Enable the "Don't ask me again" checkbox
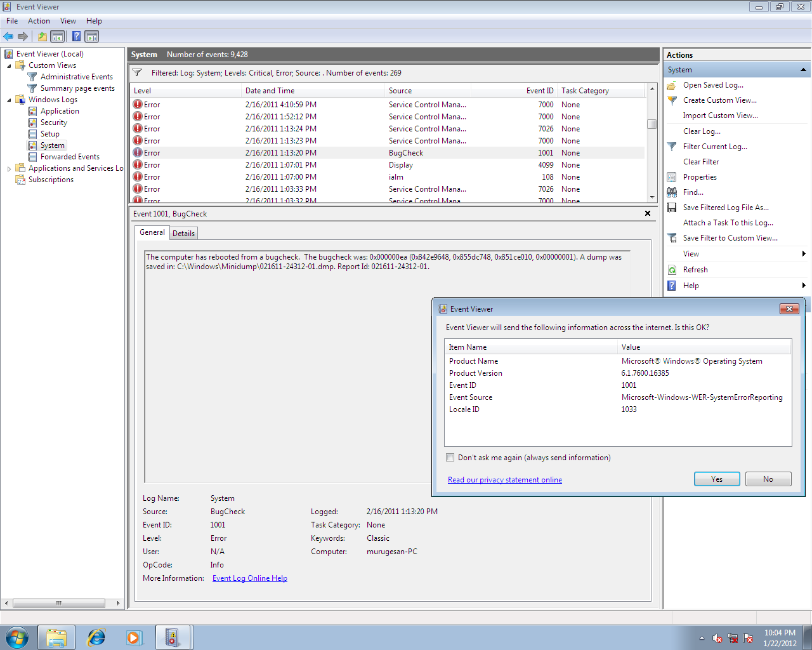 tap(450, 458)
